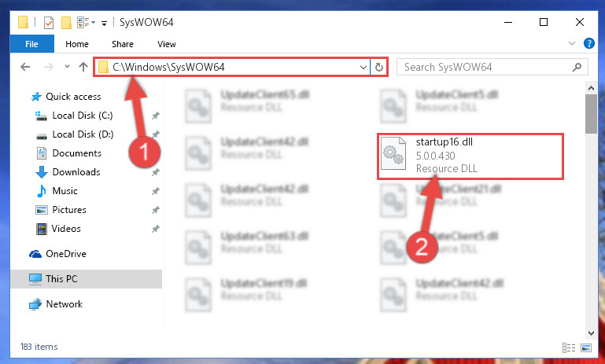Unpin Downloads from Quick access pin

(x=155, y=172)
